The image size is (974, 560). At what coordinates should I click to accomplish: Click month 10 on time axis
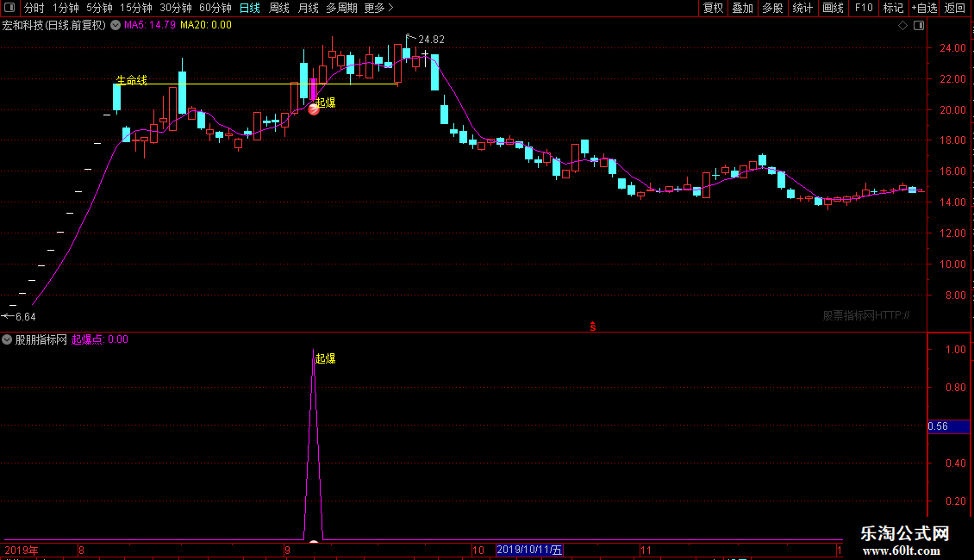(x=478, y=550)
